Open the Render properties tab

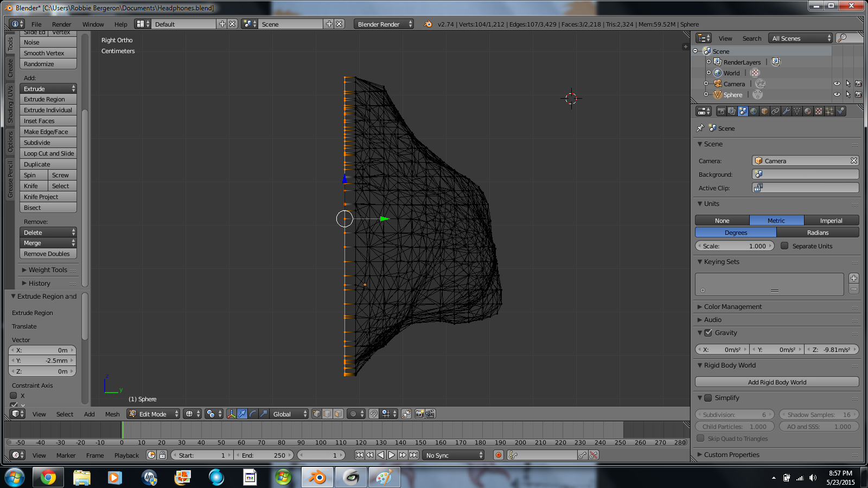(x=721, y=111)
